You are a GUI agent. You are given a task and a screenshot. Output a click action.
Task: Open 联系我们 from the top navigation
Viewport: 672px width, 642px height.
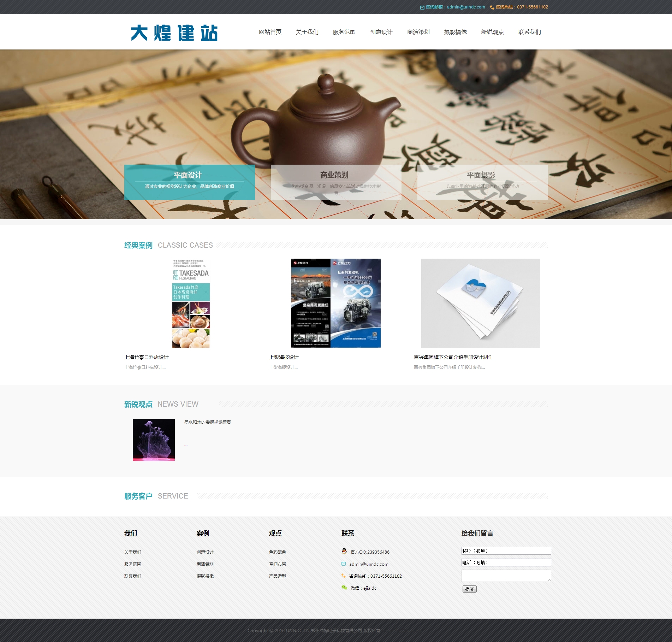coord(529,32)
